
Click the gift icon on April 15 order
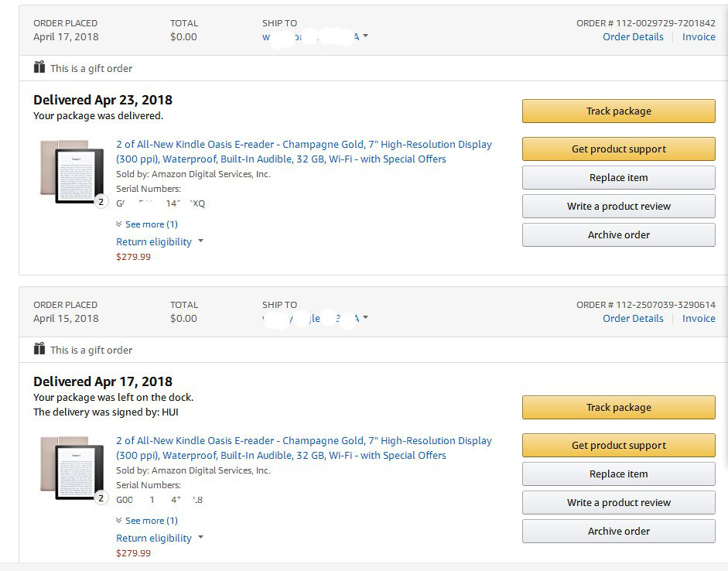click(x=39, y=349)
